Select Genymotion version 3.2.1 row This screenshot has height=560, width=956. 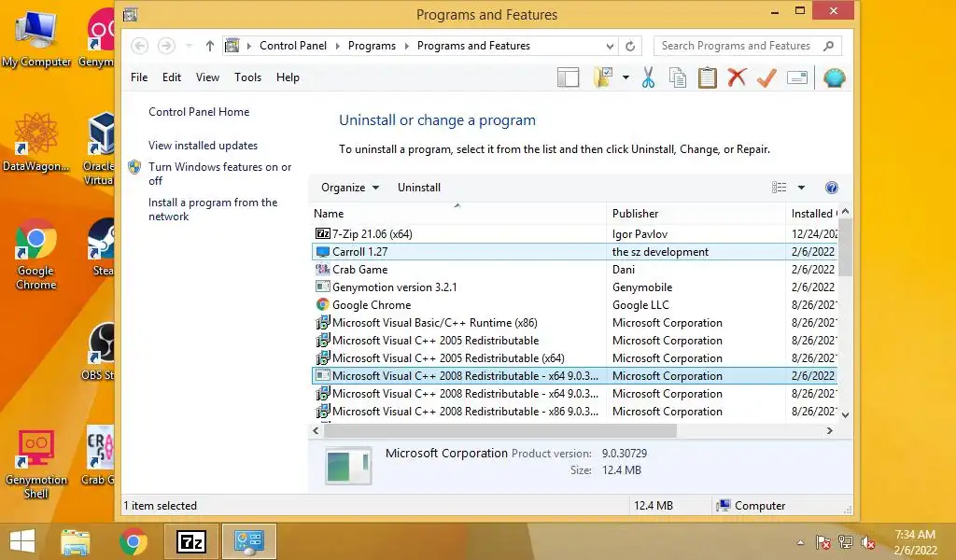click(x=575, y=287)
